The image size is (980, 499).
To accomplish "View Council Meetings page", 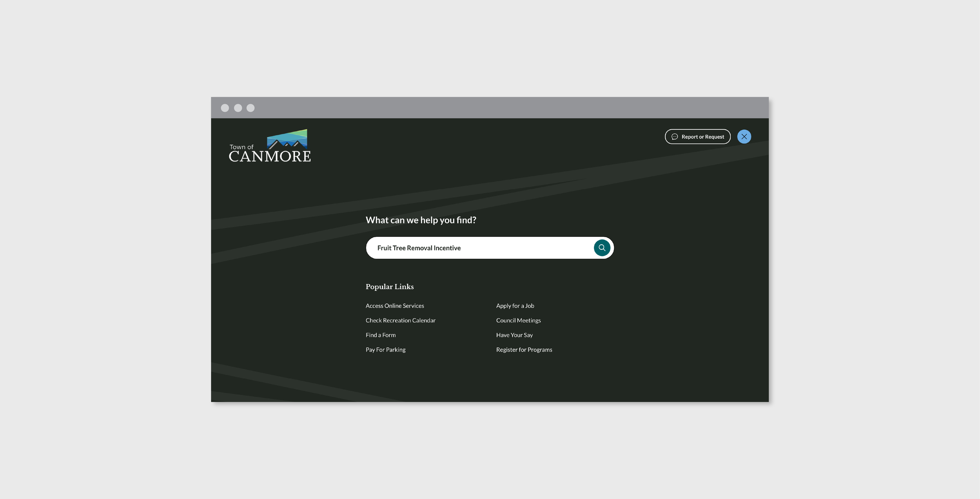I will [x=518, y=320].
